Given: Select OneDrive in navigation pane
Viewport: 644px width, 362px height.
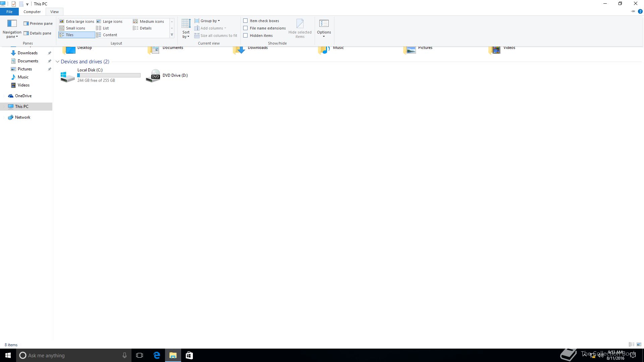Looking at the screenshot, I should (23, 96).
